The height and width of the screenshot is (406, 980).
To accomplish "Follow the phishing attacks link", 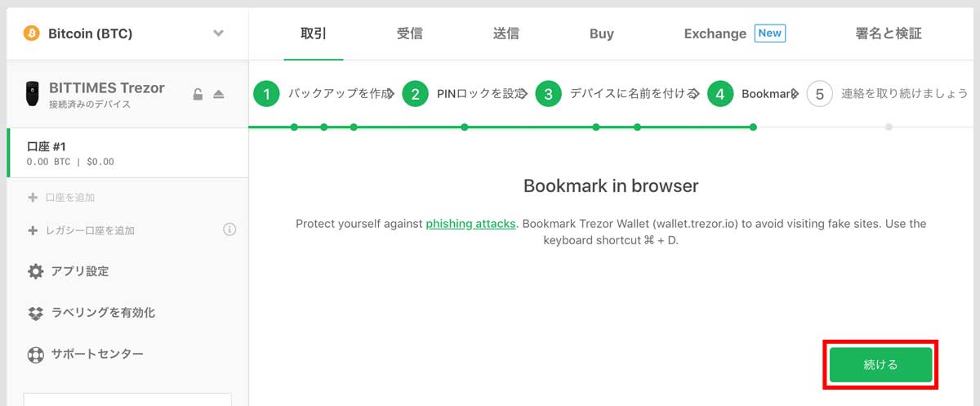I will 470,223.
